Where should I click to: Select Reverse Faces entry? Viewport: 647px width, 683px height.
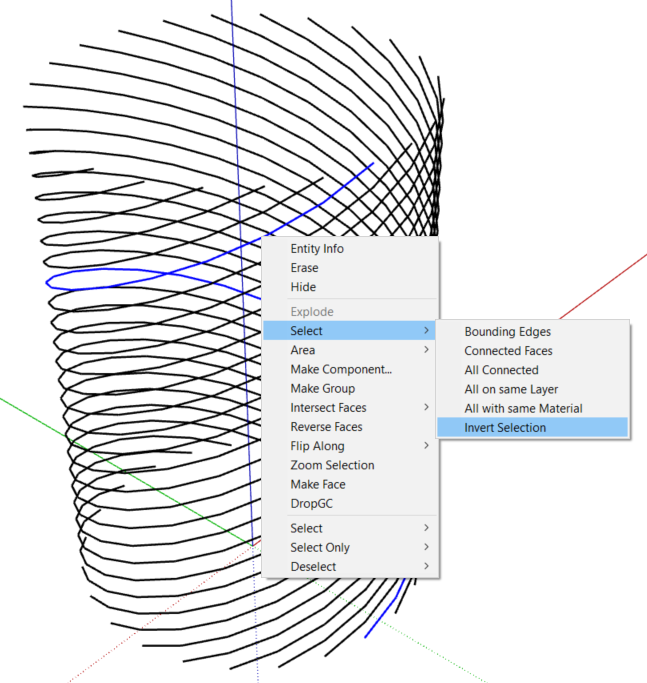[350, 426]
